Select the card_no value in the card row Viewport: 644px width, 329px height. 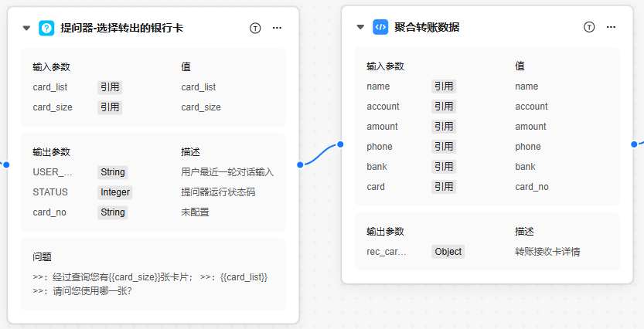(x=532, y=187)
